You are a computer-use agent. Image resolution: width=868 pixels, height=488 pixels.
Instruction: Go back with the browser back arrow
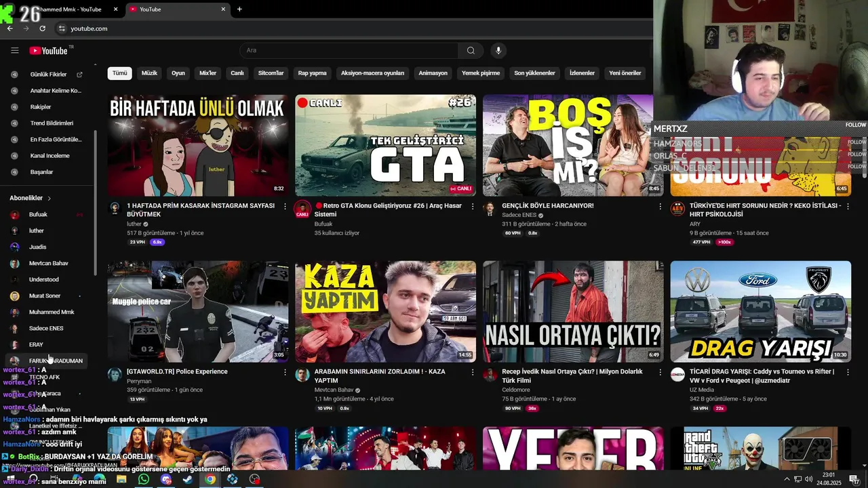9,28
